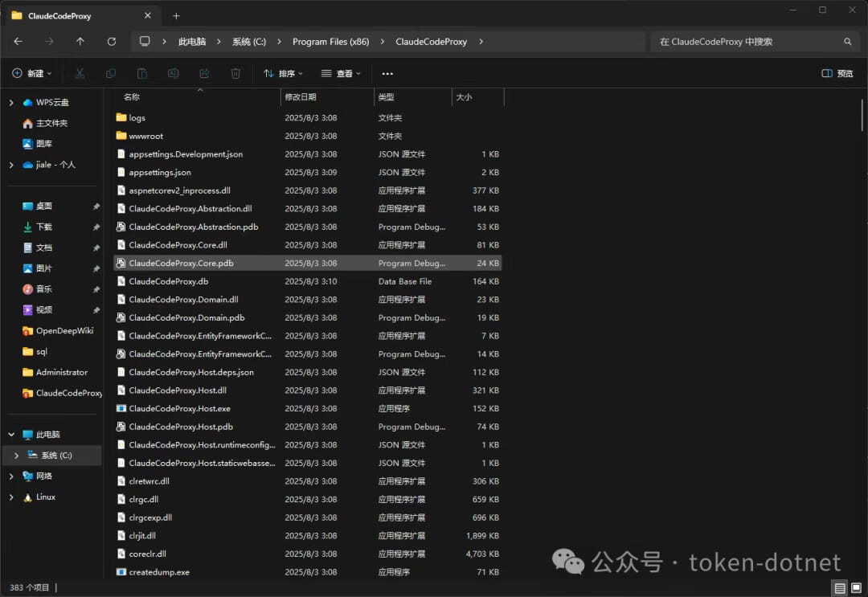Expand the 系统 (C:) tree node

pyautogui.click(x=16, y=456)
